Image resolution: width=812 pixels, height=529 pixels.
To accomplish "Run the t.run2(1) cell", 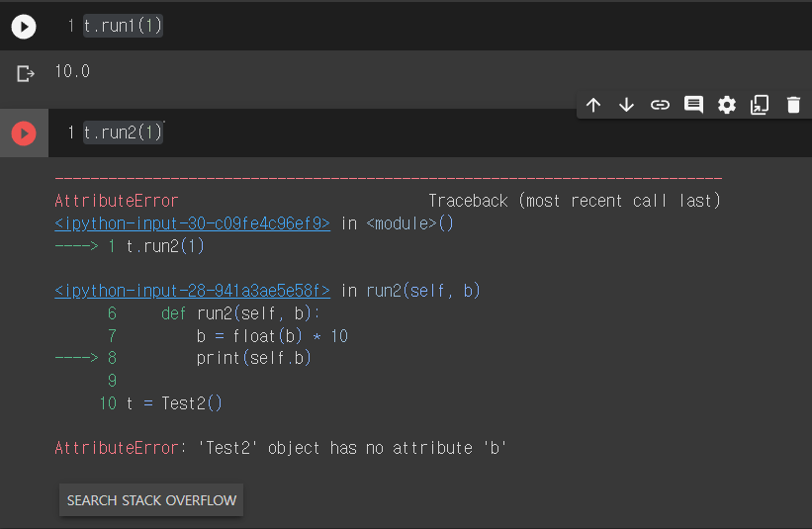I will tap(24, 133).
